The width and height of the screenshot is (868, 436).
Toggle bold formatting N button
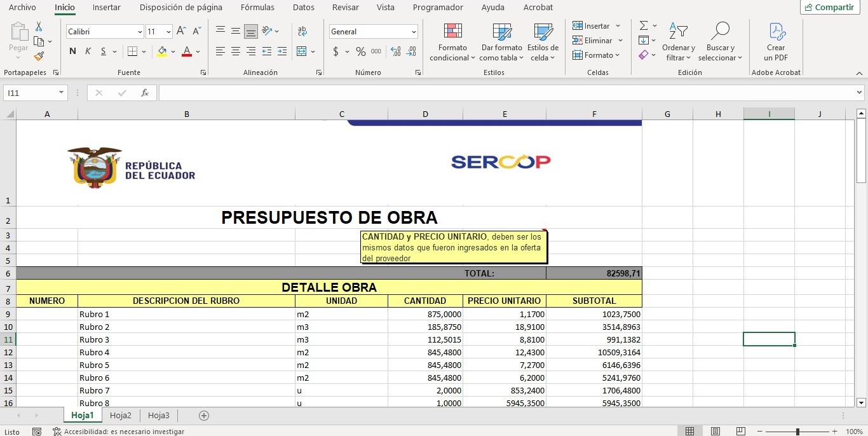(72, 51)
